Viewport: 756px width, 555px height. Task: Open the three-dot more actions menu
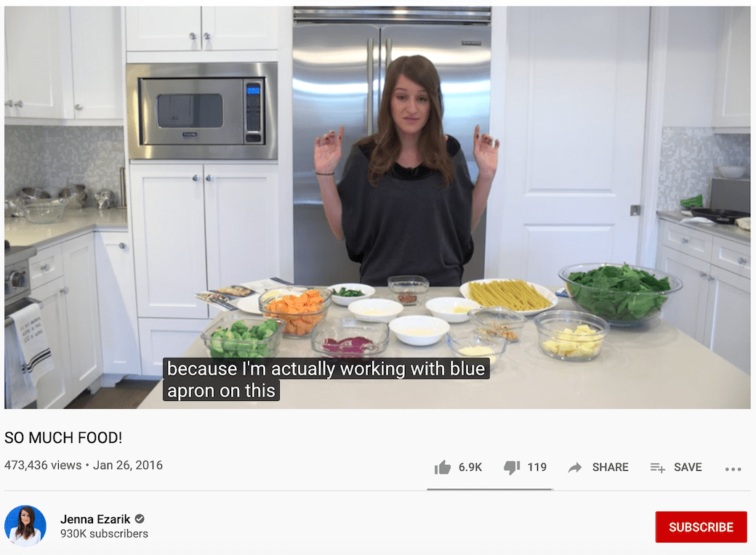coord(733,469)
